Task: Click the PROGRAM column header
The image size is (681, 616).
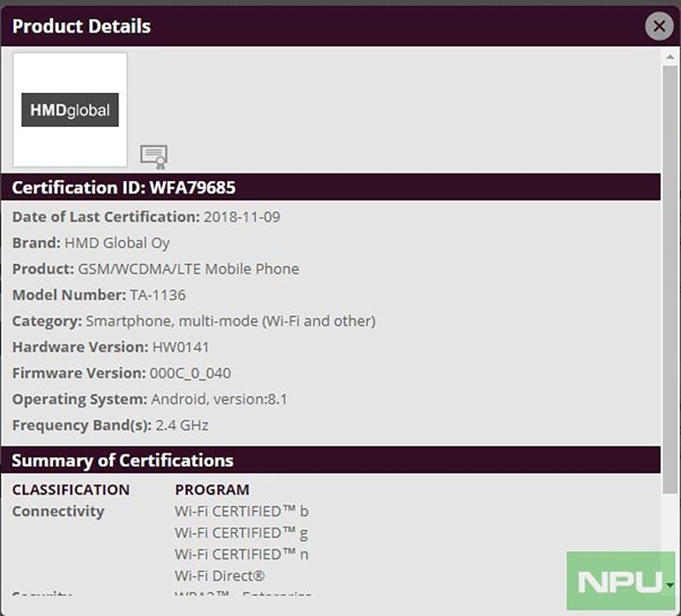Action: 212,490
